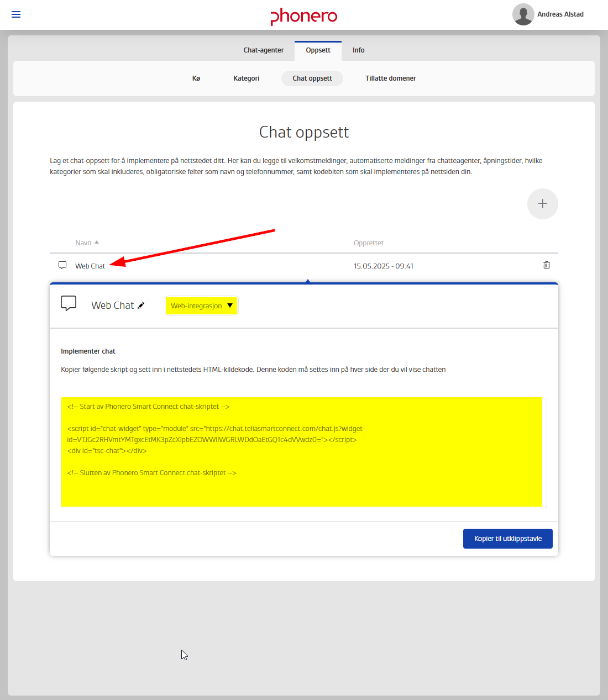Go to Kø sub-tab
The width and height of the screenshot is (608, 700).
[x=196, y=78]
